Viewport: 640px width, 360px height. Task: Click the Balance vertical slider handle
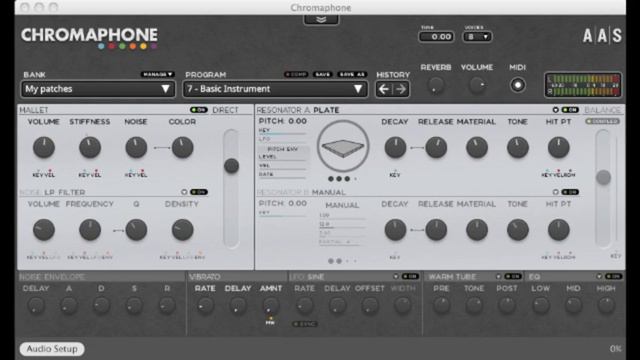click(x=603, y=177)
